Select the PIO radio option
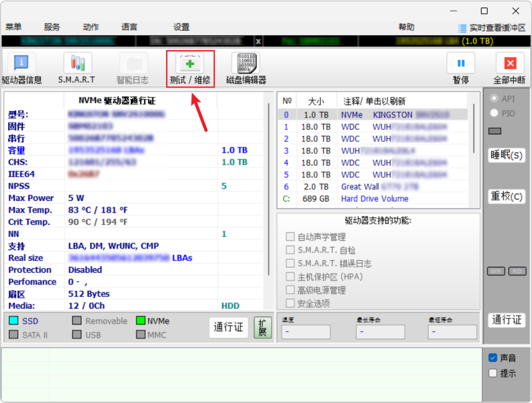532x403 pixels. click(494, 113)
